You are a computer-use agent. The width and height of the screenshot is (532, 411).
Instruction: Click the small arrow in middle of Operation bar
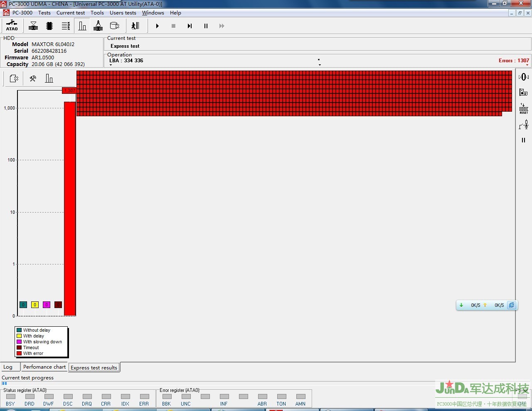tap(319, 65)
